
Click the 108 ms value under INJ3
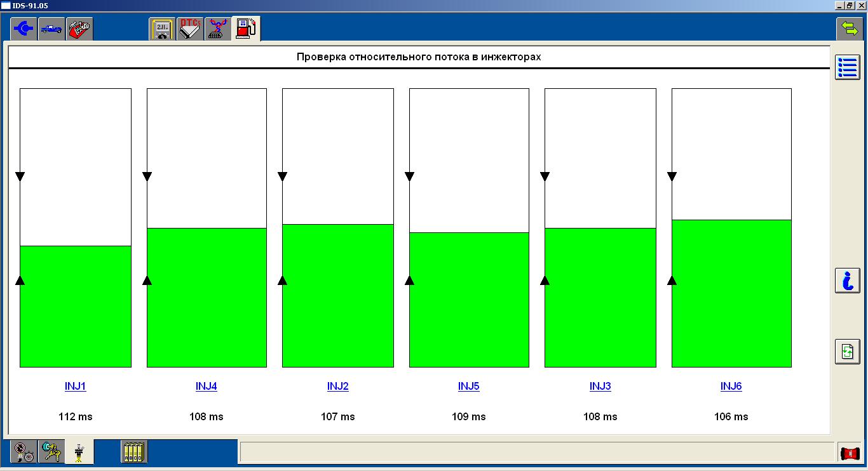coord(600,417)
